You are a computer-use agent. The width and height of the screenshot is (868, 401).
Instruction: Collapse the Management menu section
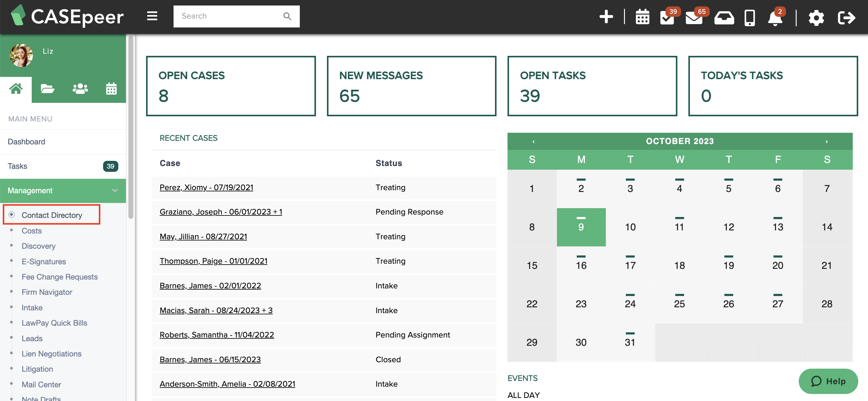[63, 190]
